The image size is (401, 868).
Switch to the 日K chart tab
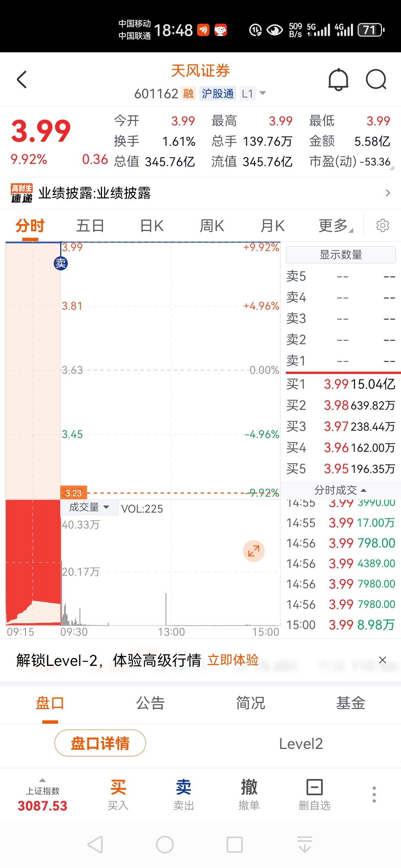tap(152, 226)
